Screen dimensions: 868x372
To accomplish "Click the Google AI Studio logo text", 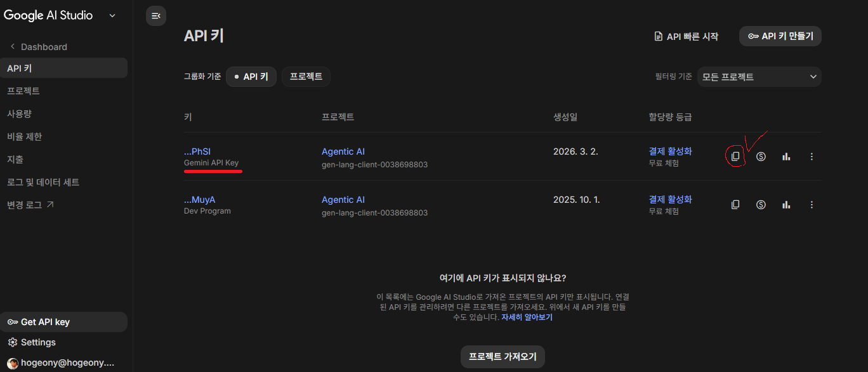I will point(48,15).
